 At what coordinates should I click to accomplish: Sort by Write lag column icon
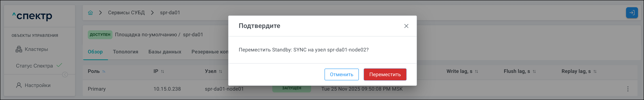tap(477, 71)
